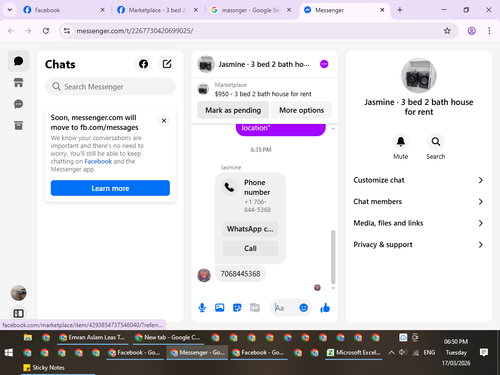Focus the message input field Aa

point(285,308)
